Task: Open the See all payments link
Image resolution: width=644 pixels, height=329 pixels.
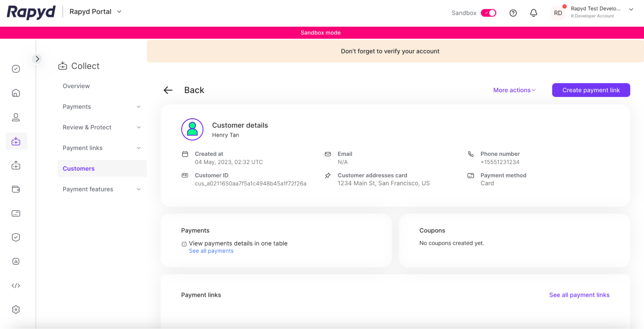Action: pos(211,251)
